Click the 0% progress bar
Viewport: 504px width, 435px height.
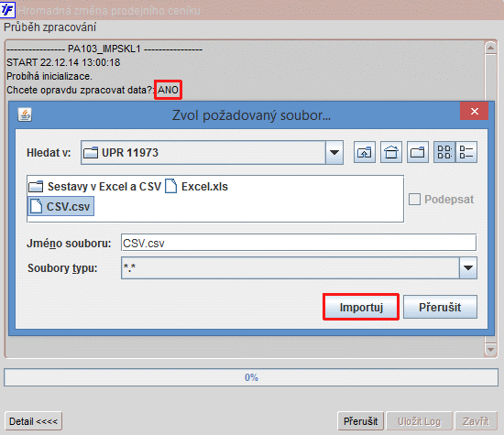(x=251, y=377)
